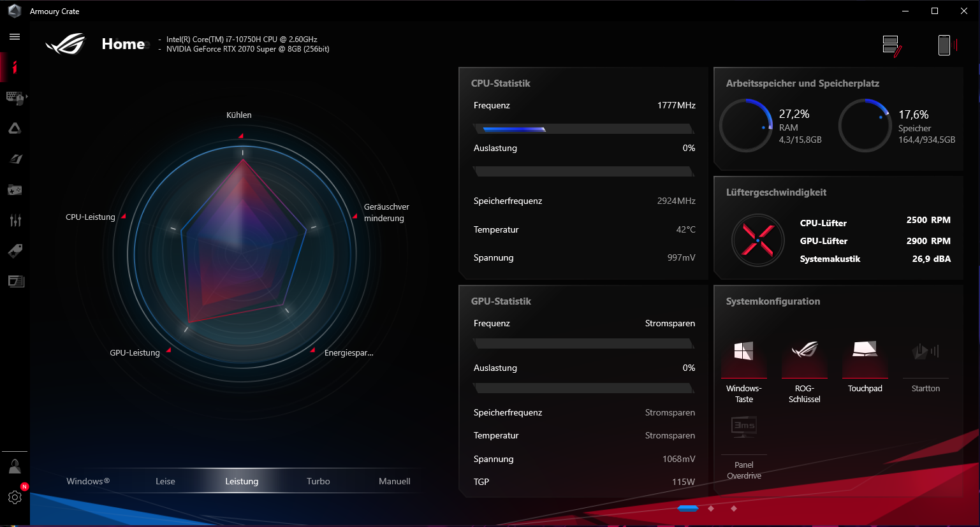The width and height of the screenshot is (980, 527).
Task: Open Scenario Profiles sliders icon
Action: tap(15, 220)
